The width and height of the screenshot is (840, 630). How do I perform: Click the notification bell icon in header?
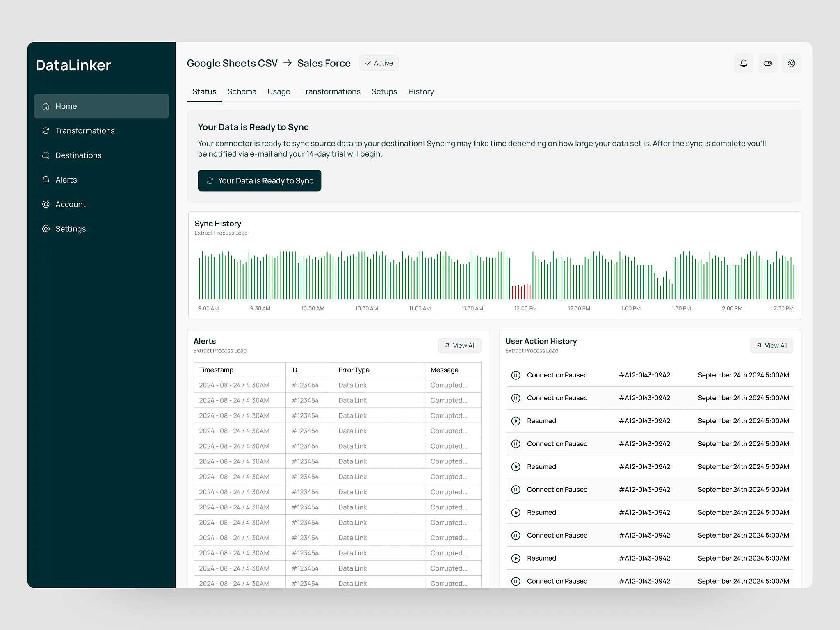click(743, 63)
